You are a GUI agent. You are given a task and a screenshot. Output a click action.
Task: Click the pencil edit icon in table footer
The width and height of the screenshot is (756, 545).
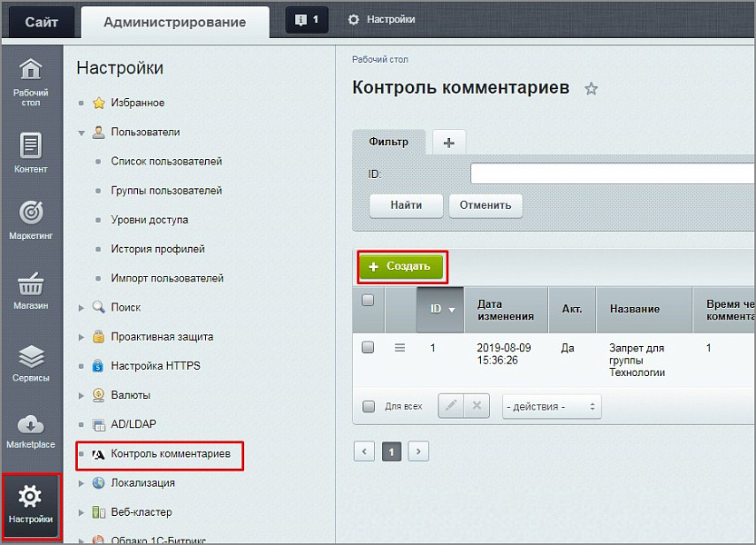(x=450, y=406)
